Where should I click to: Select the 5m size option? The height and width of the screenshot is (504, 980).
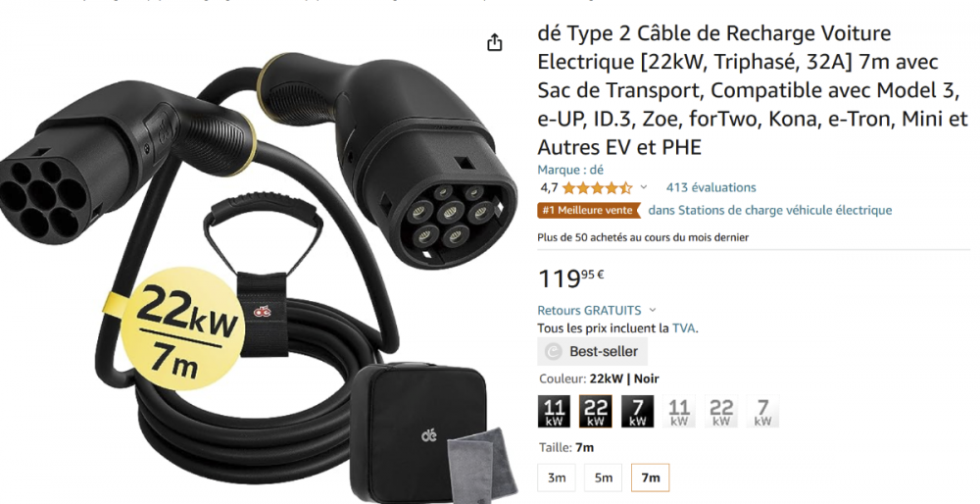point(603,478)
